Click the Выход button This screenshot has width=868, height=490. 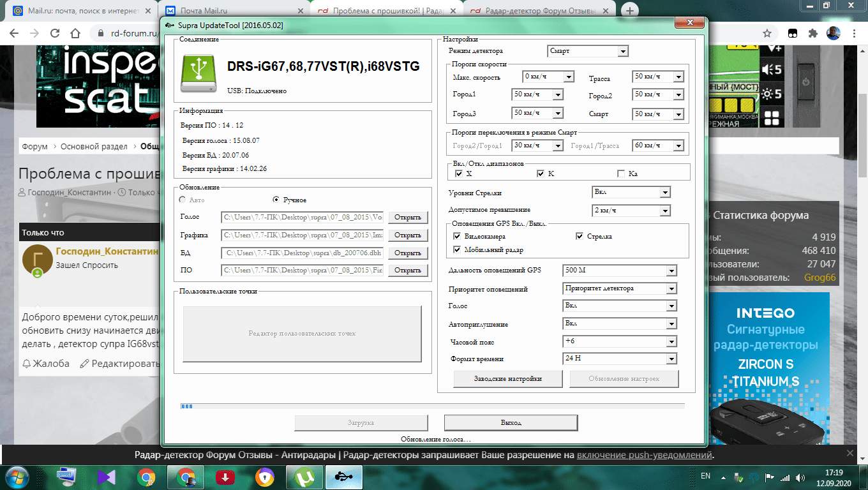511,423
